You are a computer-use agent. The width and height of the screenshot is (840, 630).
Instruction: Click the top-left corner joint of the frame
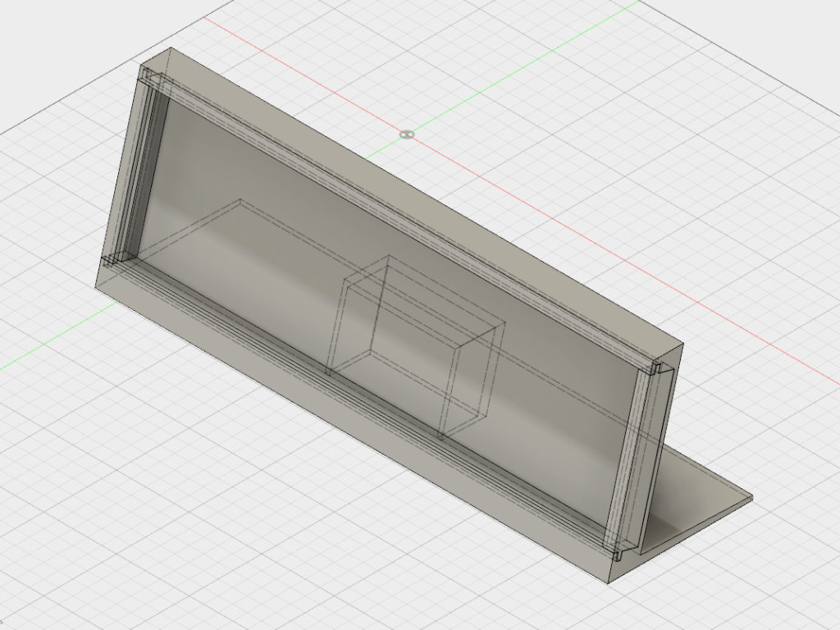[151, 80]
